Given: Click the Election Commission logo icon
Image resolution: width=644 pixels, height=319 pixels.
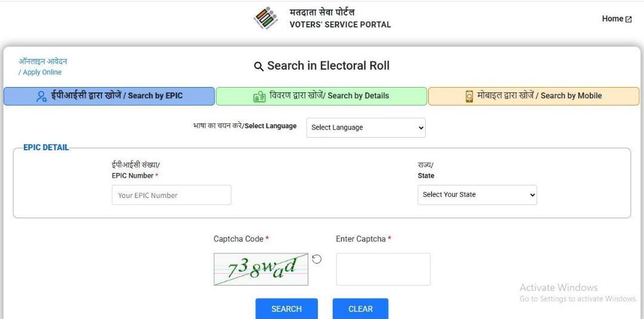Looking at the screenshot, I should pos(266,18).
